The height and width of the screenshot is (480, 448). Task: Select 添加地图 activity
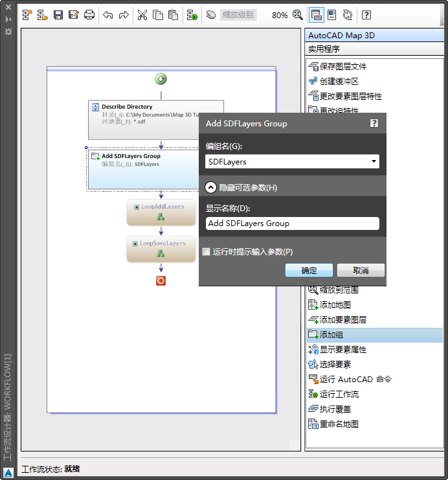[x=330, y=304]
